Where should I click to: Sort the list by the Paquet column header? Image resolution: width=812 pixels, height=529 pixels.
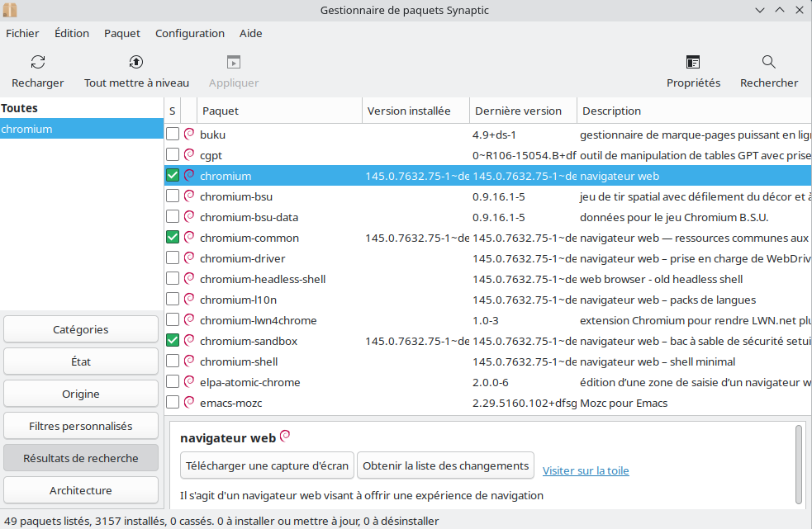tap(279, 111)
